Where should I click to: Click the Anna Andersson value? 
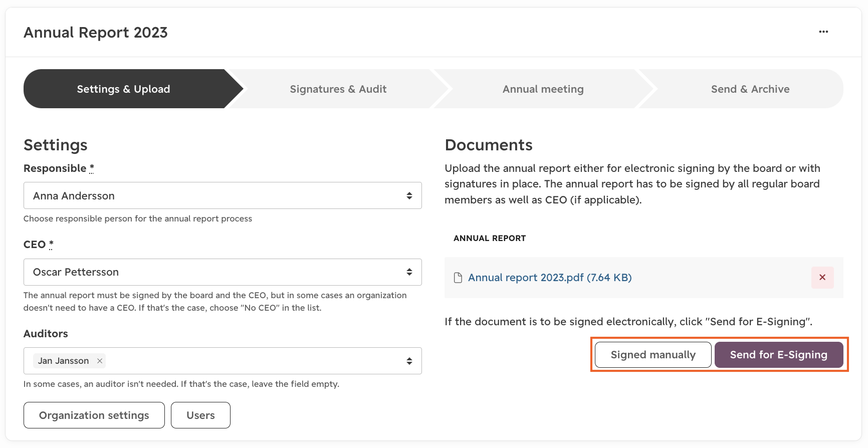coord(74,196)
